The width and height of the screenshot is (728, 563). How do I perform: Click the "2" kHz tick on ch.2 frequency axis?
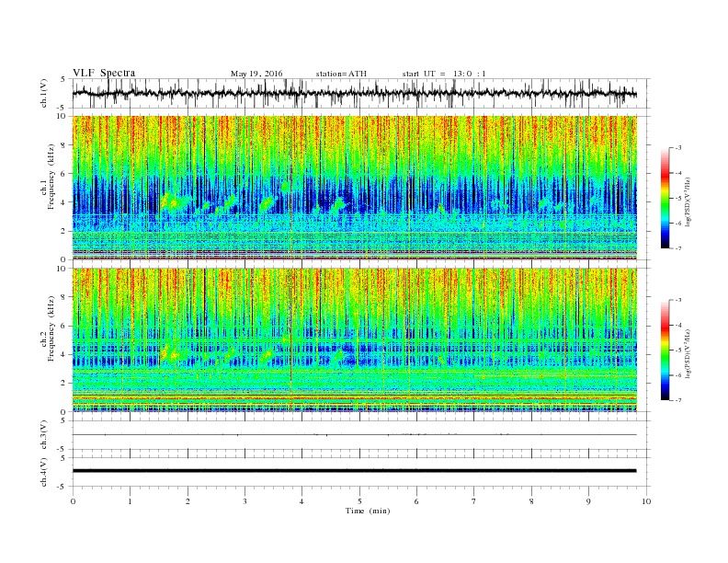[64, 384]
